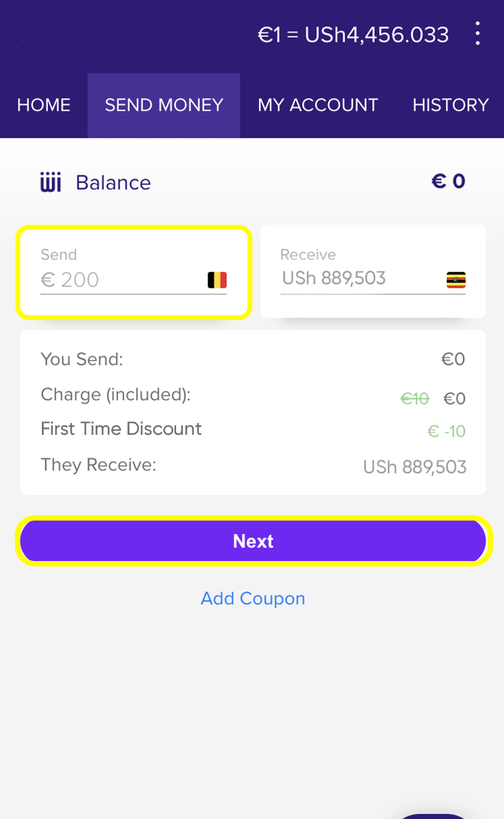This screenshot has width=504, height=819.
Task: Click the Add Coupon link
Action: pyautogui.click(x=253, y=598)
